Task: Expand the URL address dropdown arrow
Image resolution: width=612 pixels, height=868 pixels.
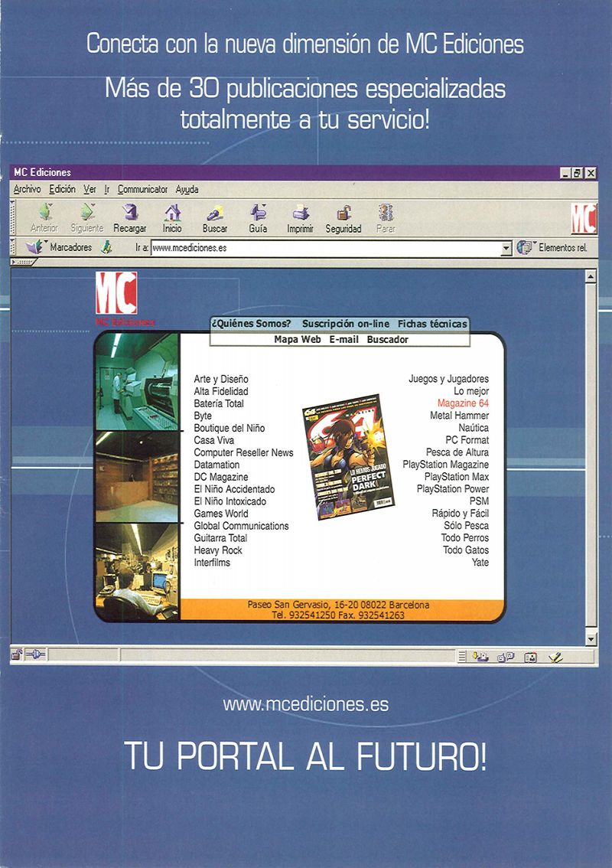Action: [506, 249]
